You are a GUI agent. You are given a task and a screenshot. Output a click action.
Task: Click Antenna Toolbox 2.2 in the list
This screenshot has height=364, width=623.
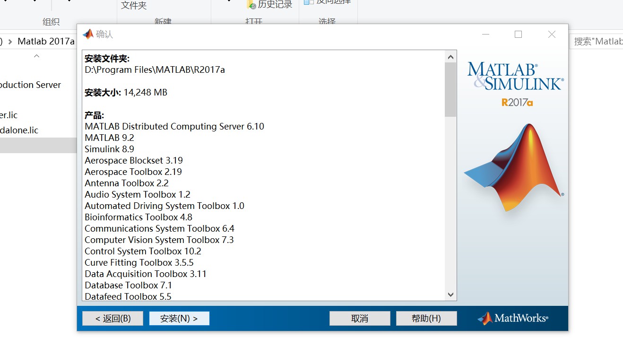pyautogui.click(x=127, y=183)
